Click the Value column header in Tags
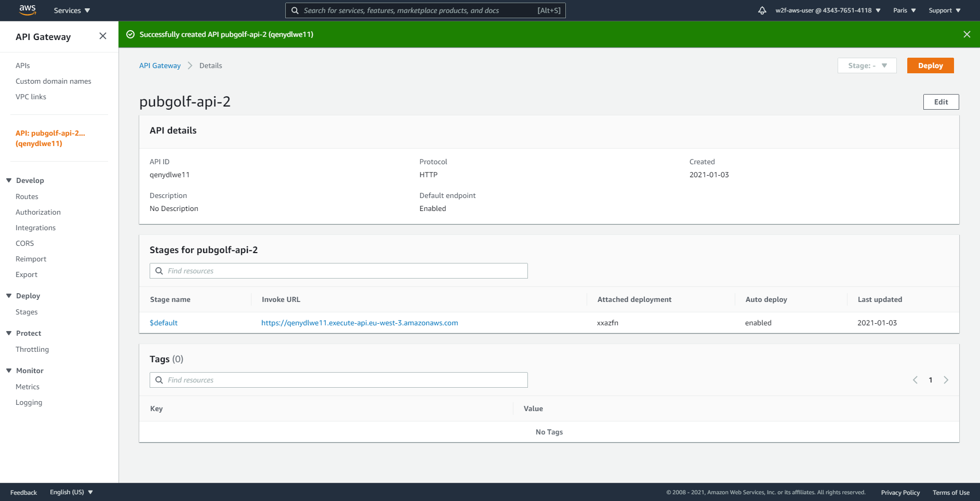This screenshot has height=501, width=980. 533,408
